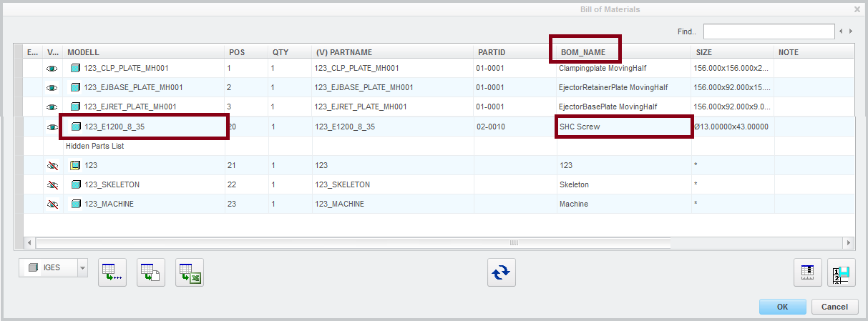Click EjectorRetainerPlate MovingHalf cell
Image resolution: width=868 pixels, height=321 pixels.
click(x=624, y=88)
